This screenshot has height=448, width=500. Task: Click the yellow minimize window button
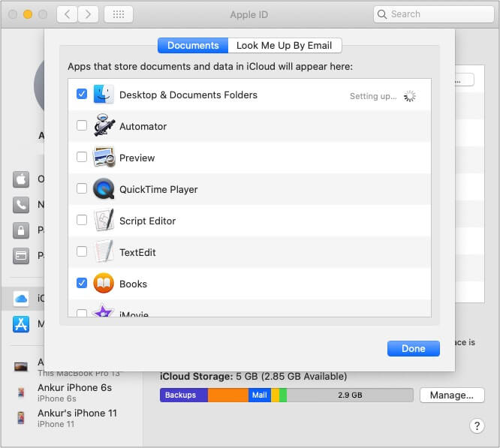coord(28,14)
